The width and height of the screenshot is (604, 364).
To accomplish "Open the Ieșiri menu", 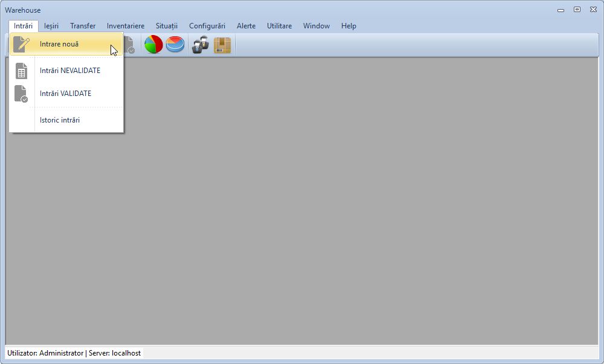I will pos(51,26).
